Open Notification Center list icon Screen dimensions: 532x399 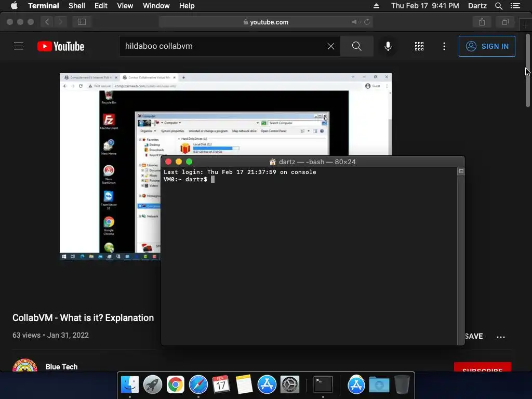(515, 6)
